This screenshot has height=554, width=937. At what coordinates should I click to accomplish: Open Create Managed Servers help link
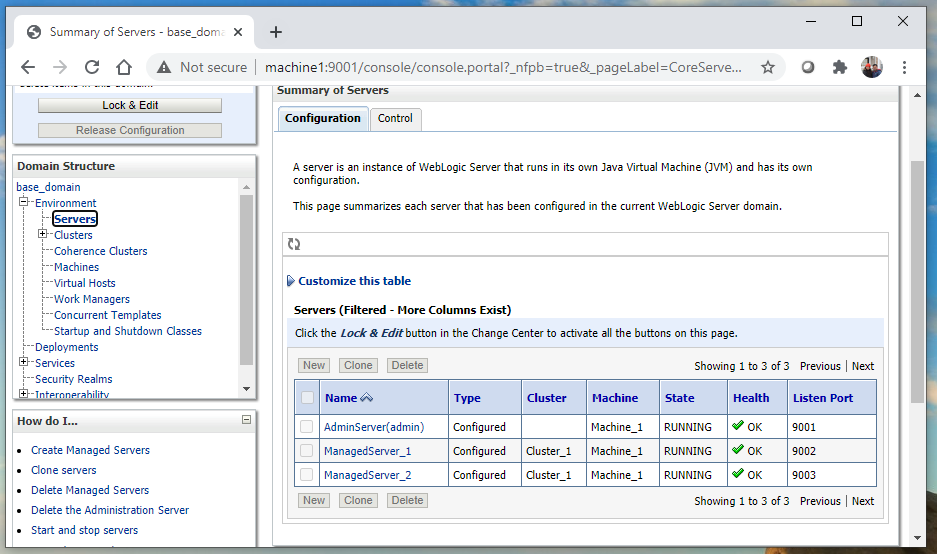[90, 450]
